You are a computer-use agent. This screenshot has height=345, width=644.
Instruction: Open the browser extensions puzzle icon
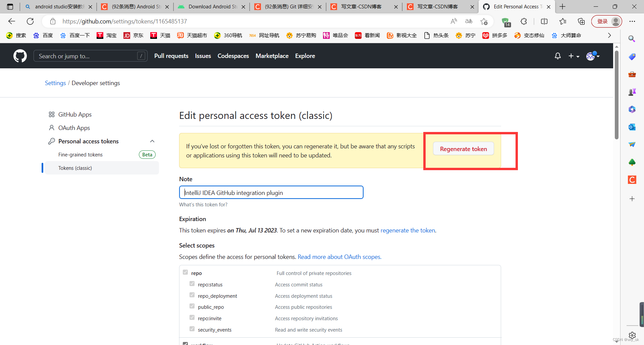(524, 21)
